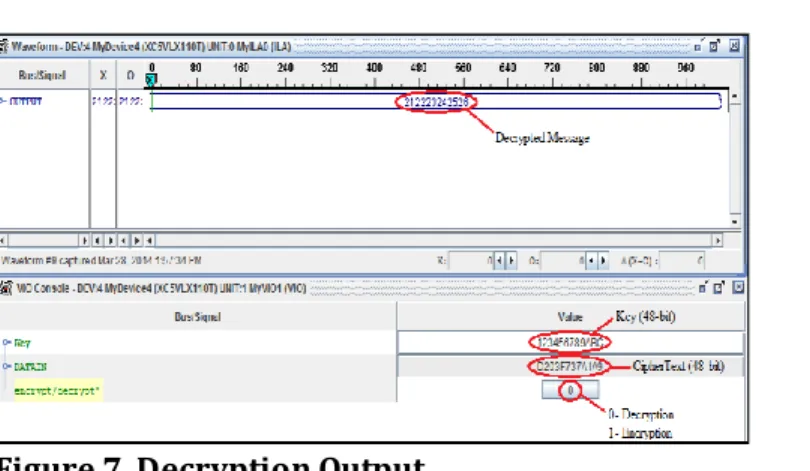Decrement the O cursor position stepper
The height and width of the screenshot is (471, 810).
[x=590, y=261]
